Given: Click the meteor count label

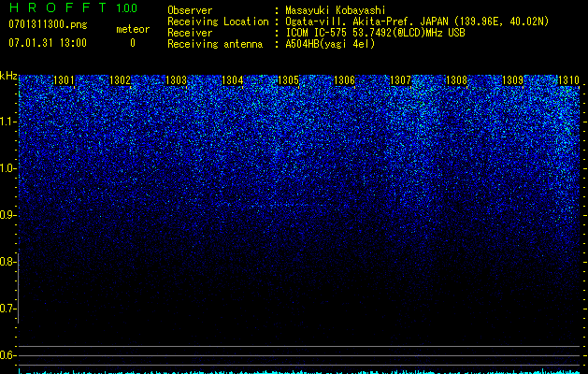Looking at the screenshot, I should pos(133,29).
